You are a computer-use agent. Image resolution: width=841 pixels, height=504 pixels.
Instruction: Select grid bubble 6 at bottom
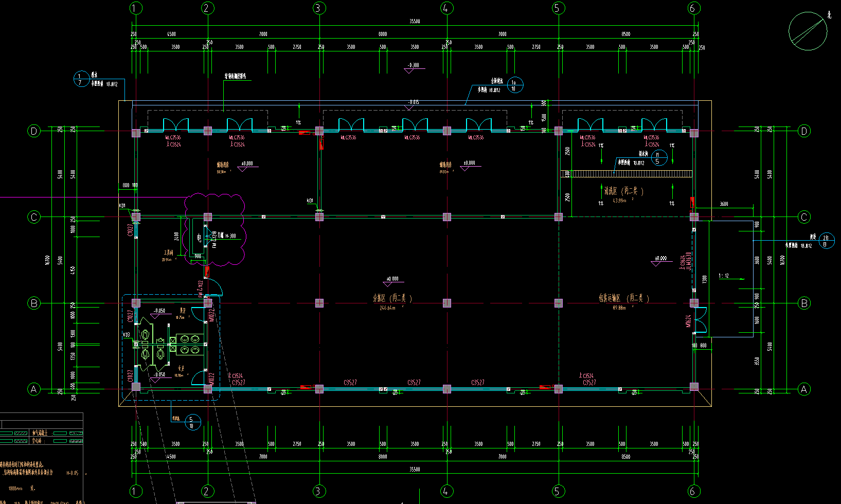coord(693,491)
